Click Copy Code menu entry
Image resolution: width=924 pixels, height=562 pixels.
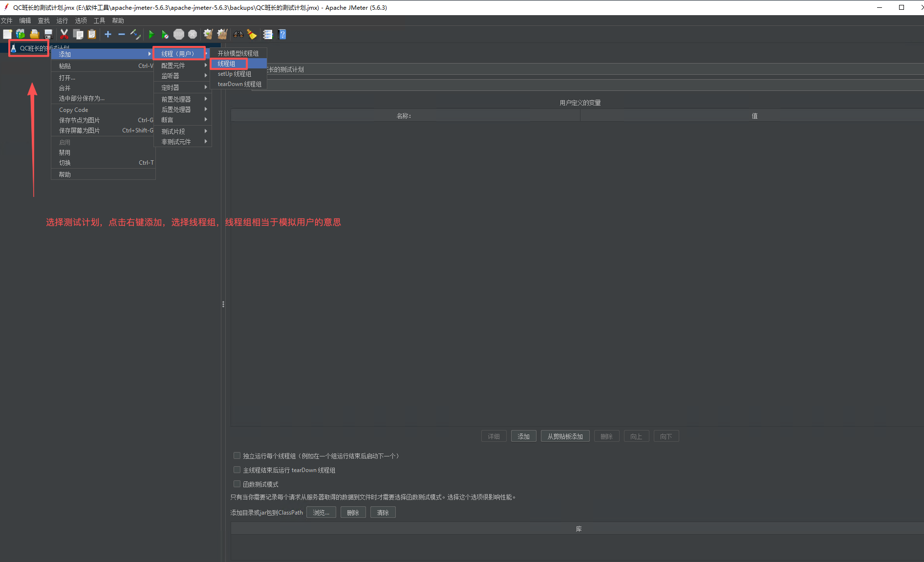[x=103, y=110]
